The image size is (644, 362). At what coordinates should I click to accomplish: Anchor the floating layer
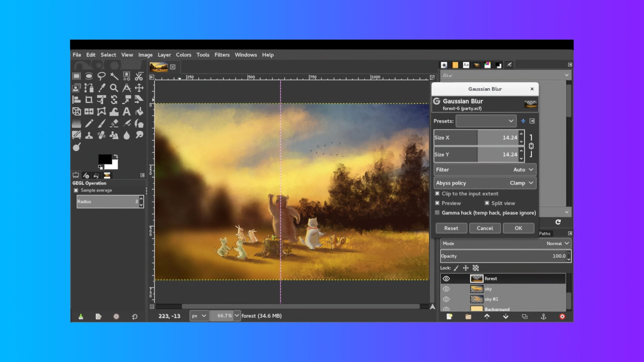pyautogui.click(x=543, y=316)
